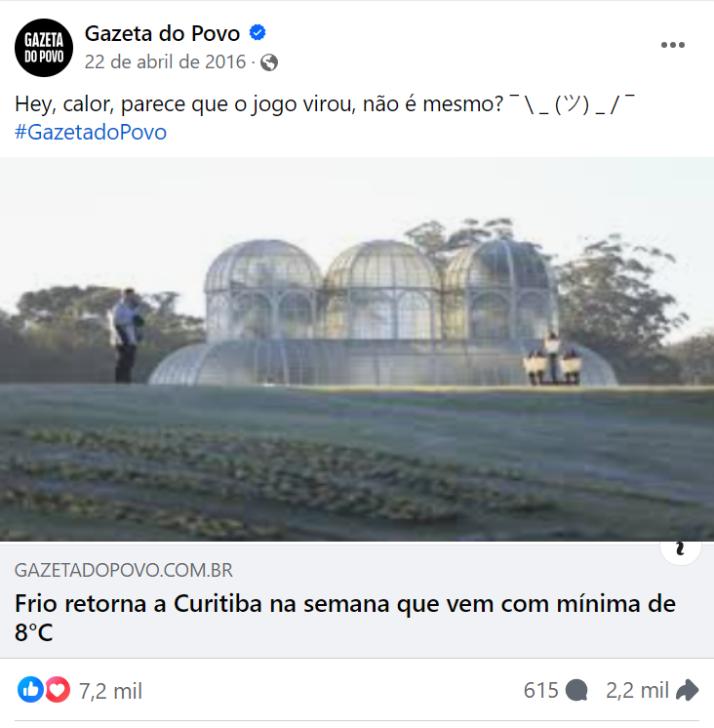The image size is (714, 728).
Task: Open the three-dot post options menu
Action: [673, 45]
